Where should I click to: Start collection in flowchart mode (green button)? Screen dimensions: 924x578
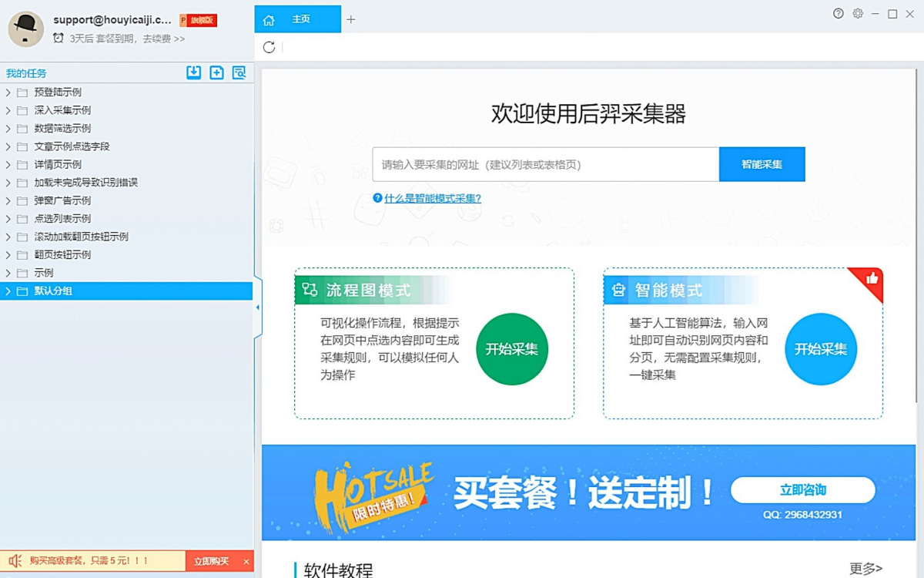click(x=511, y=349)
